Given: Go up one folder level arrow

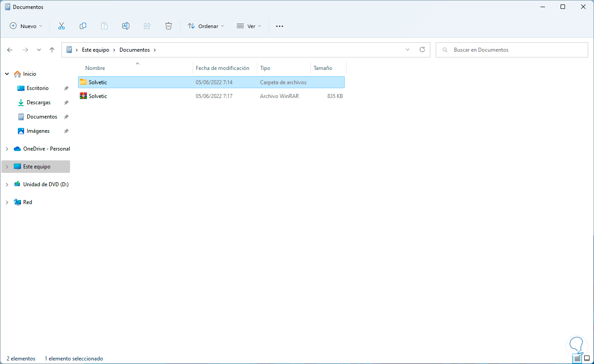Looking at the screenshot, I should 52,50.
